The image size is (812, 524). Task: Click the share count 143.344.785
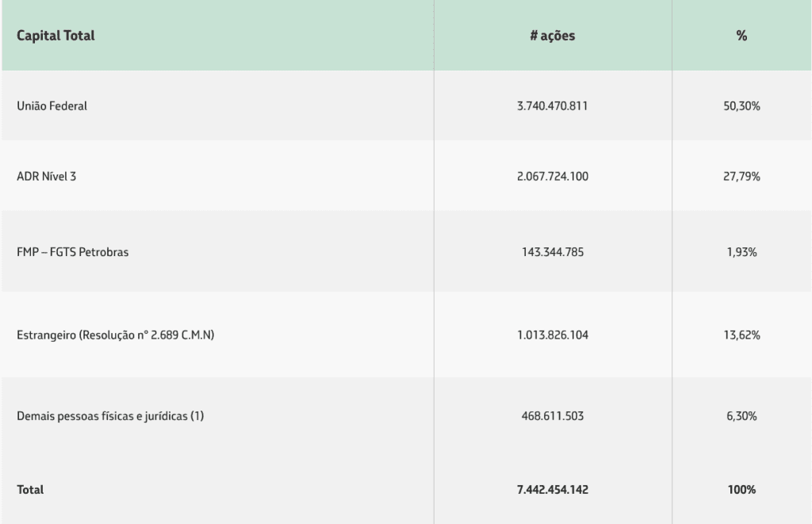553,252
